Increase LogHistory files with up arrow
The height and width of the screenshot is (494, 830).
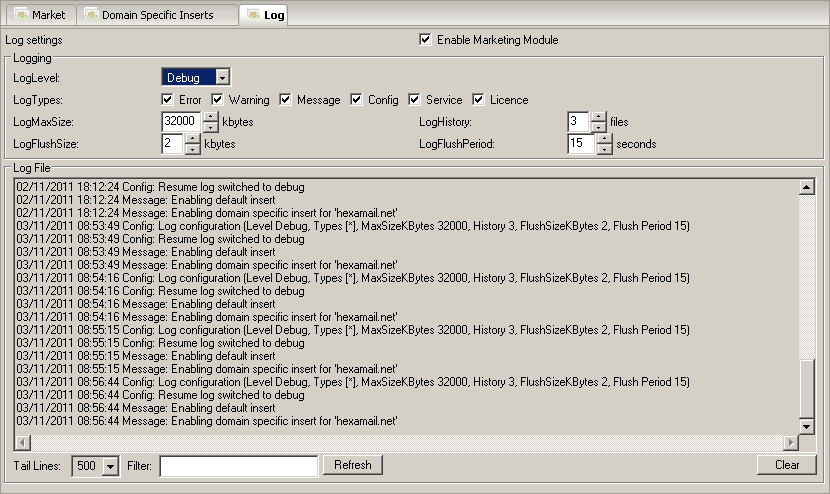tap(598, 116)
